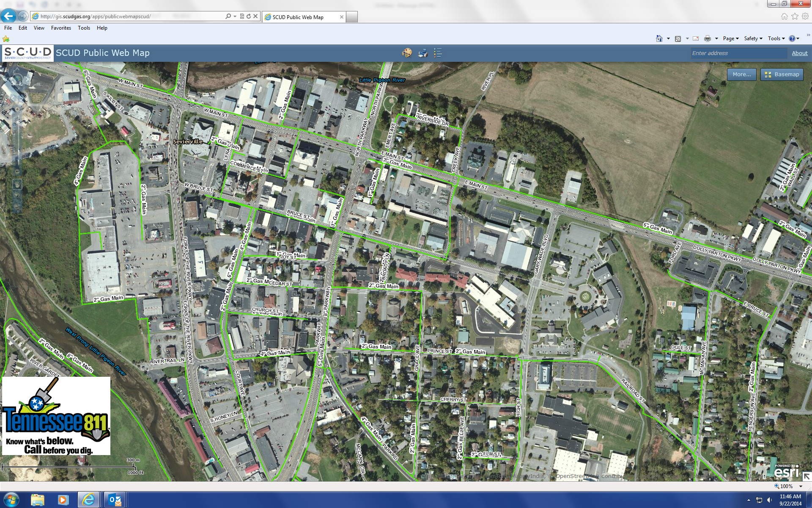Click the command bar Home icon
The width and height of the screenshot is (812, 508).
click(659, 39)
